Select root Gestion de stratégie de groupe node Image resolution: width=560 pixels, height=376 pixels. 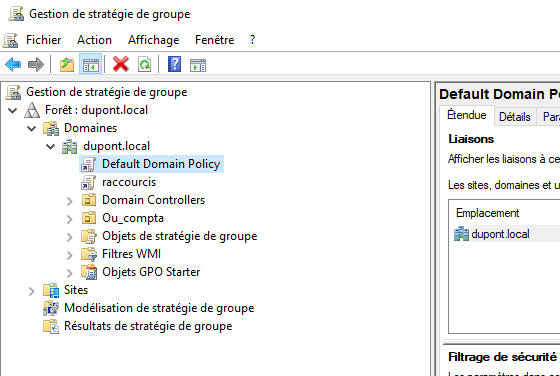pos(106,92)
